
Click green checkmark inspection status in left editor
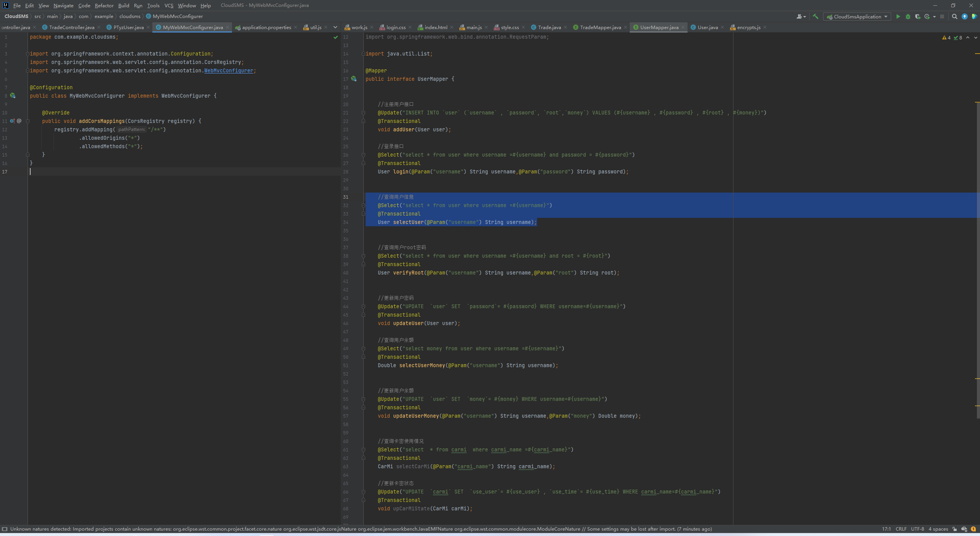(336, 37)
